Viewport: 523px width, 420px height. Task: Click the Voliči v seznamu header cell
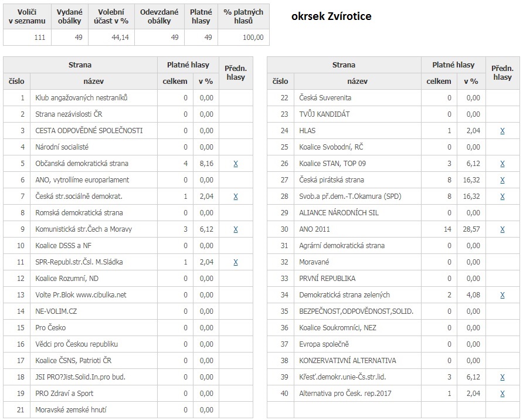pos(27,16)
